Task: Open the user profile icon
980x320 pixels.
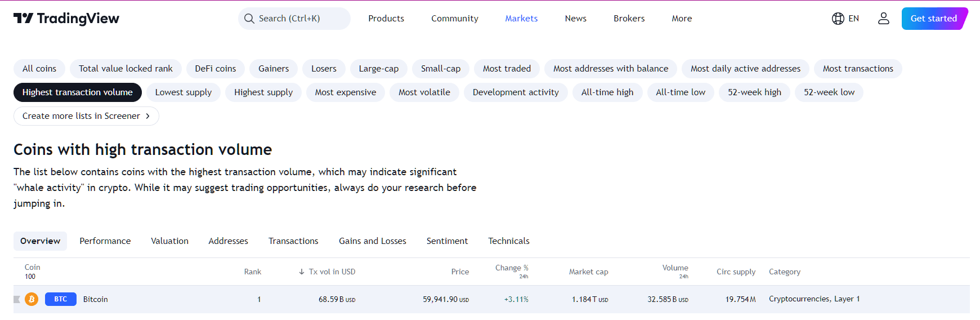Action: (884, 19)
